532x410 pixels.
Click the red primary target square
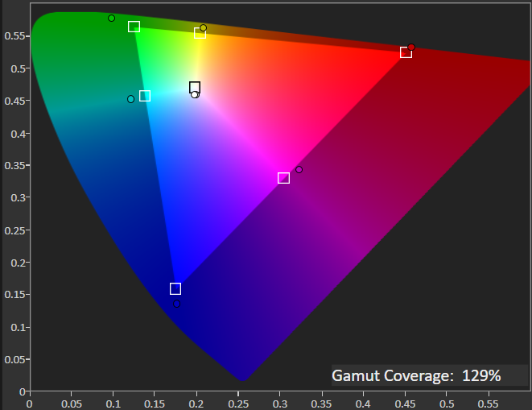pos(406,52)
